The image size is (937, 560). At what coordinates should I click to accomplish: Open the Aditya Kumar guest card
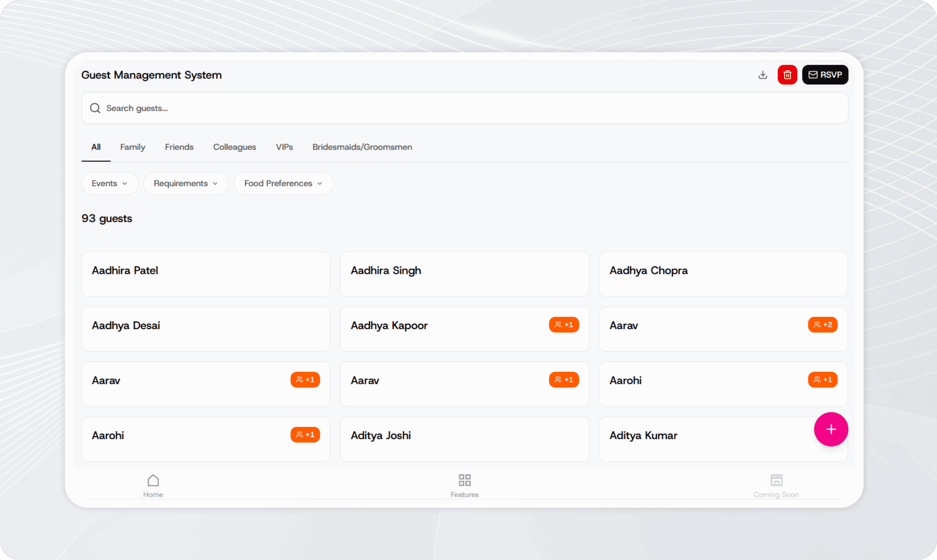click(723, 439)
